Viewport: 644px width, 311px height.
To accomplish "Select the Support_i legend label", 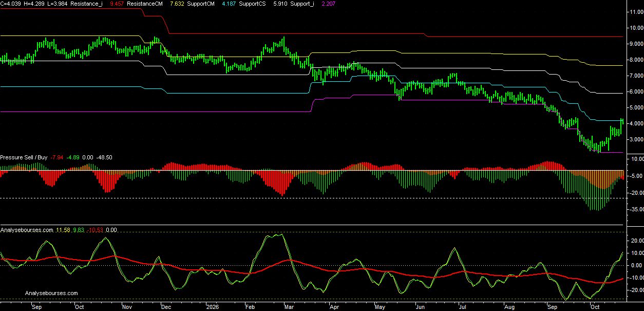I will coord(302,3).
